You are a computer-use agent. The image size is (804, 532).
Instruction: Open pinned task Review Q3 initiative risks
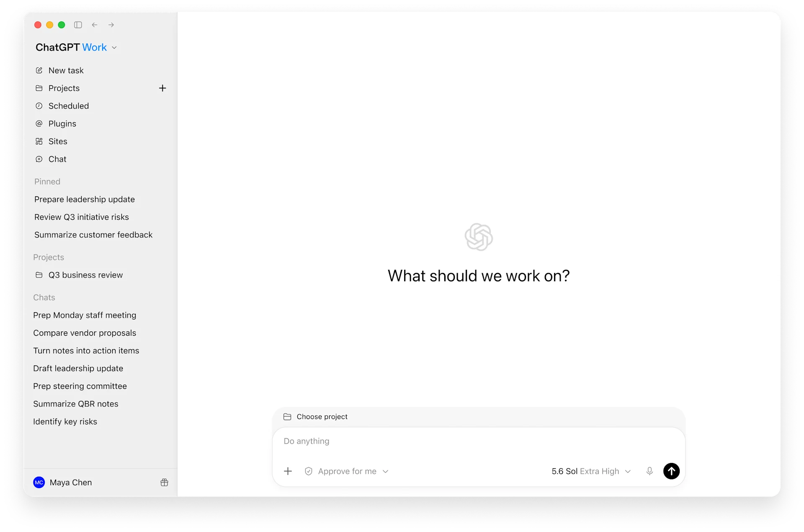click(82, 217)
